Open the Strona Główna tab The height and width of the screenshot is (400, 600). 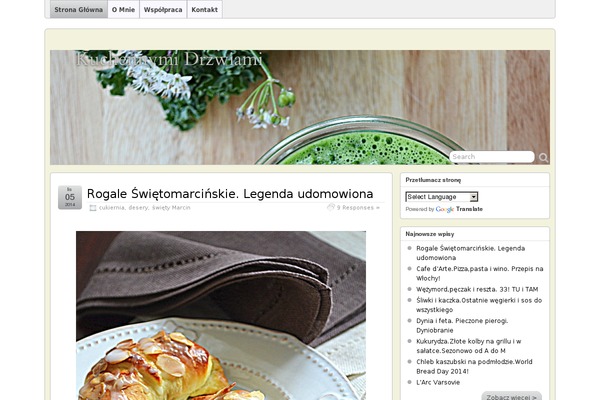(78, 10)
